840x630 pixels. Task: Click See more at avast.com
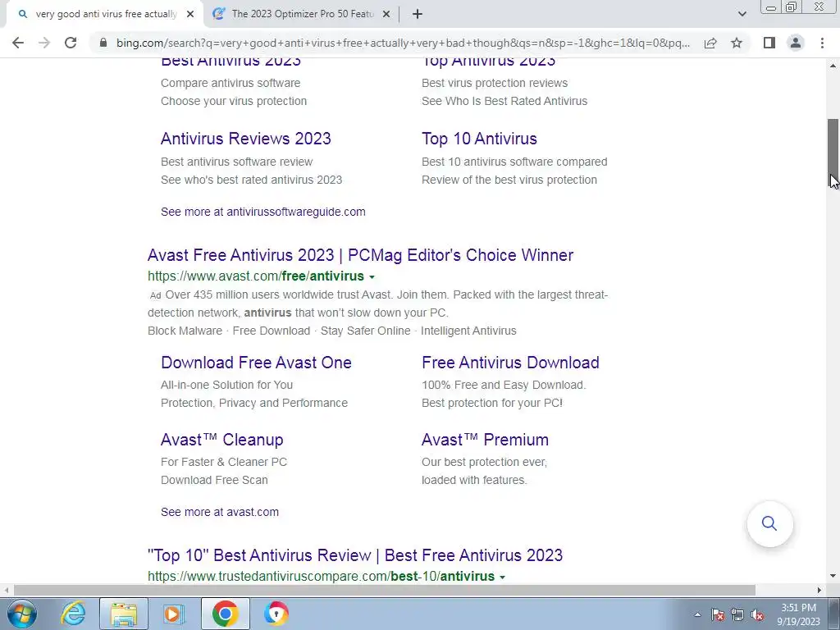click(220, 512)
